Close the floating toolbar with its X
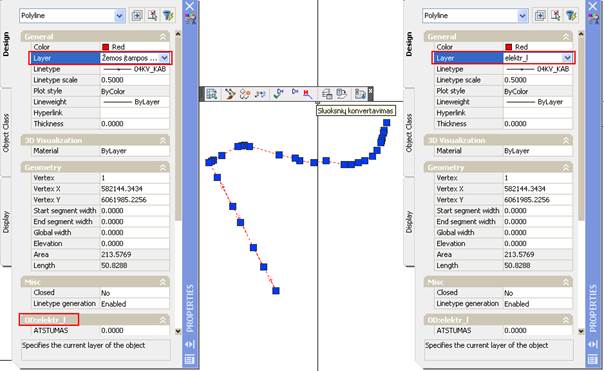 (370, 91)
